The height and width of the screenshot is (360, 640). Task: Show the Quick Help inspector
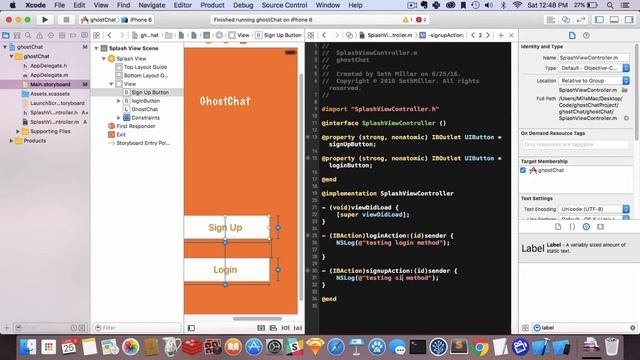[x=587, y=36]
